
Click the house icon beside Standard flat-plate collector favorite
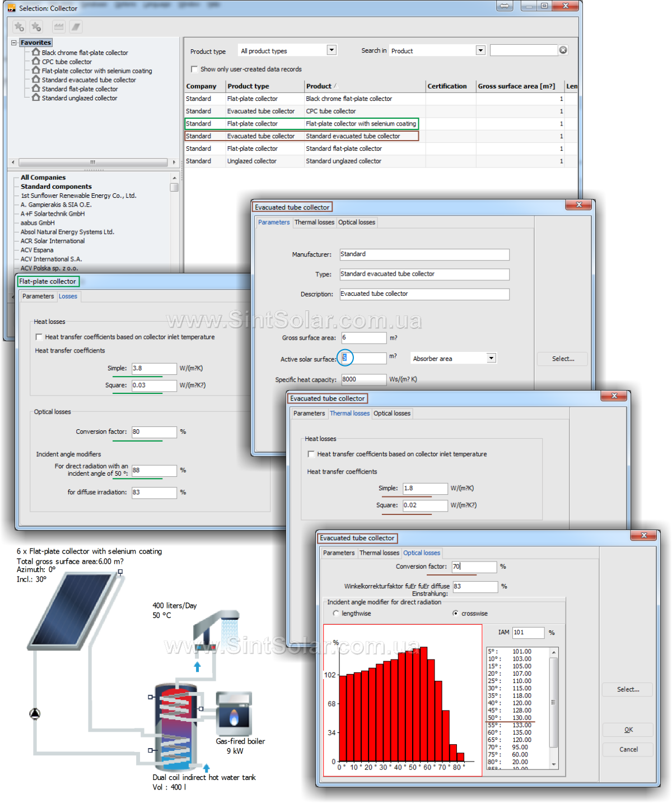pos(36,88)
